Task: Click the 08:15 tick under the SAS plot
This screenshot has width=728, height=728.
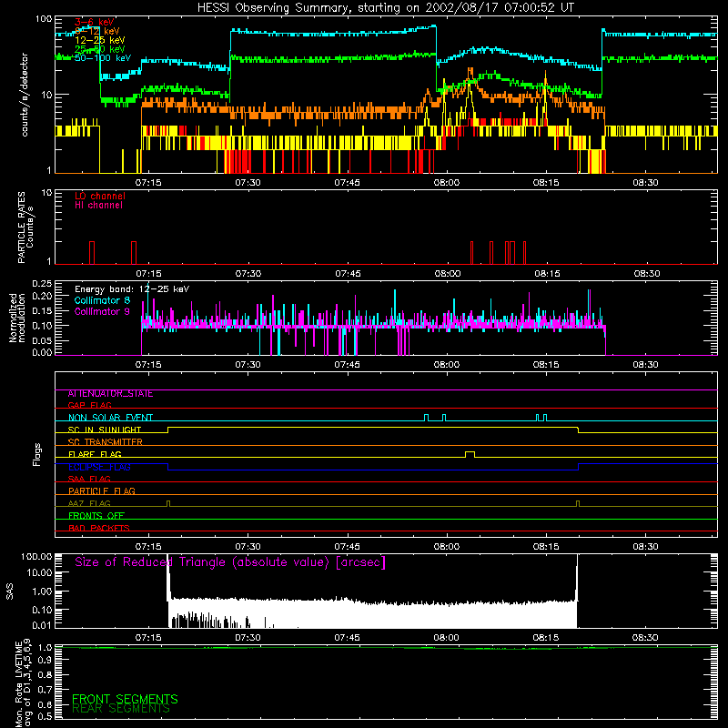Action: pyautogui.click(x=546, y=638)
